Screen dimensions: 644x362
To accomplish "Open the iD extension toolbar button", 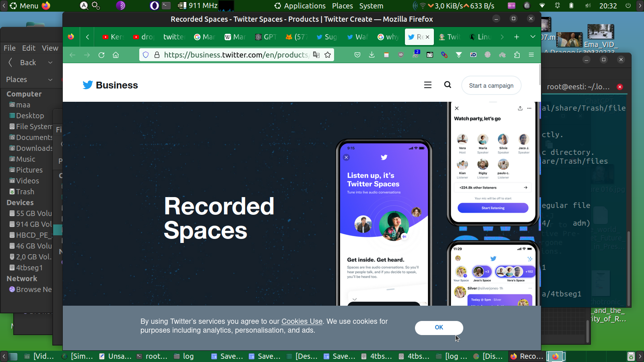I will click(473, 55).
